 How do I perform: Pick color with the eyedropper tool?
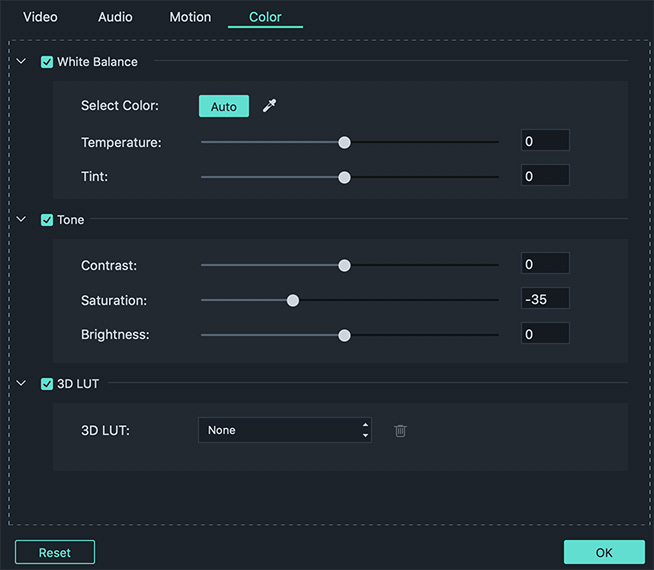click(x=269, y=106)
